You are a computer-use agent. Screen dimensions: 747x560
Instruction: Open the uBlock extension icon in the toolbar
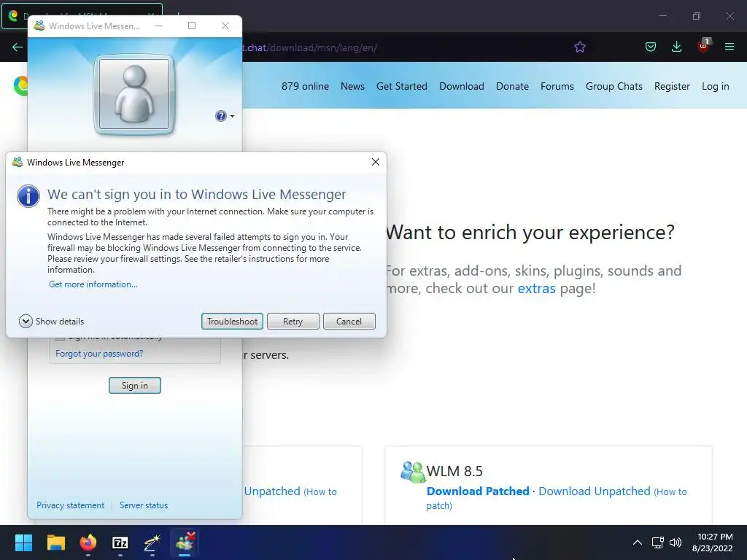703,46
